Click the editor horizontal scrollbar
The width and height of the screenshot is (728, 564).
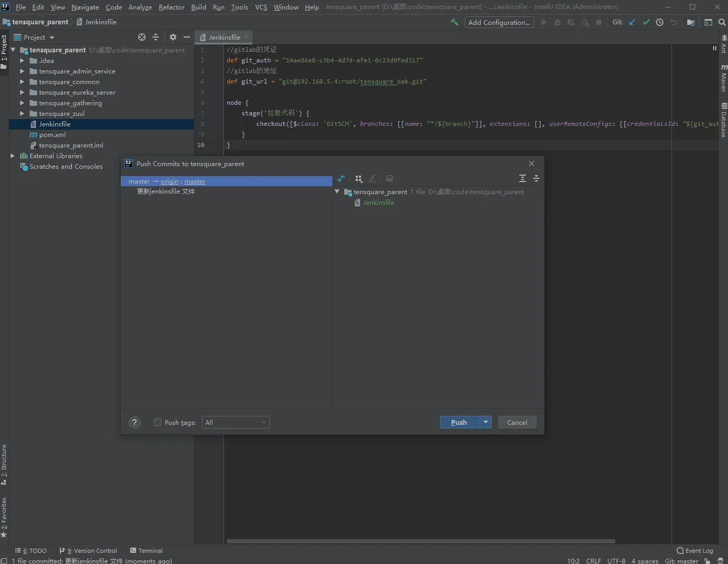421,541
